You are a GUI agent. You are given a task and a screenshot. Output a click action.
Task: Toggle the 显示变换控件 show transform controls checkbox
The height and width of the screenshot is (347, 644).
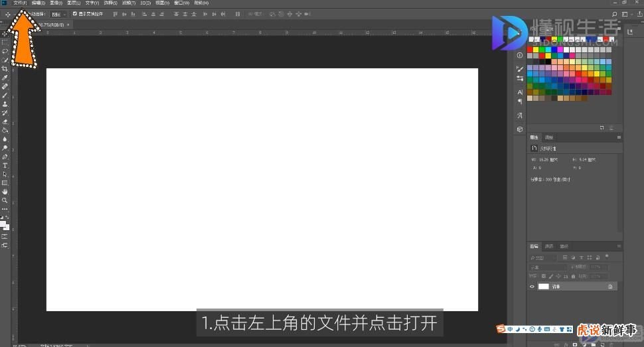[75, 13]
